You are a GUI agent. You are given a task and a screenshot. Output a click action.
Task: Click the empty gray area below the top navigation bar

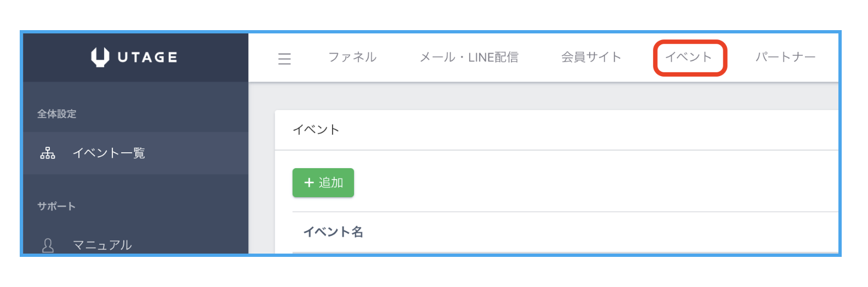click(x=542, y=96)
